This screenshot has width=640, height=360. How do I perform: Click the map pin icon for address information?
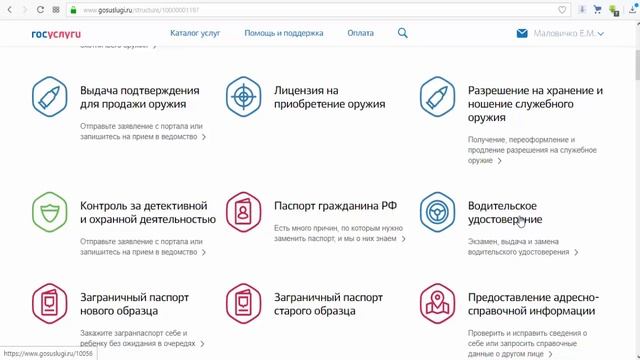tap(438, 304)
